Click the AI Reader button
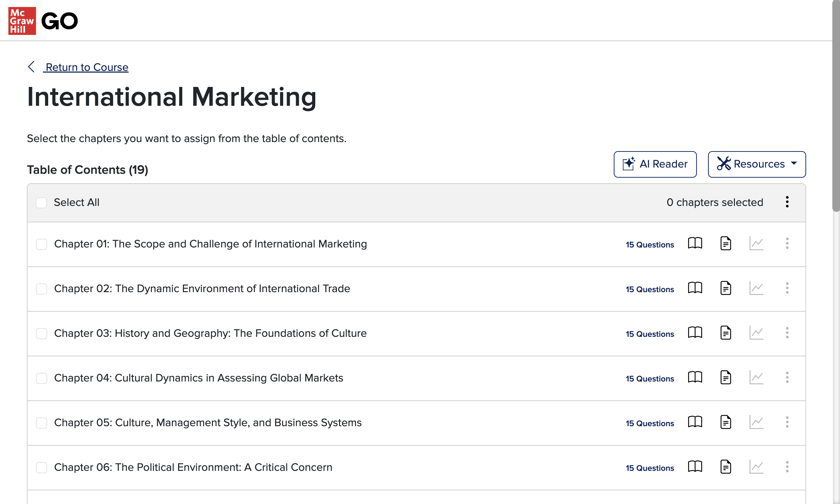 click(x=655, y=164)
